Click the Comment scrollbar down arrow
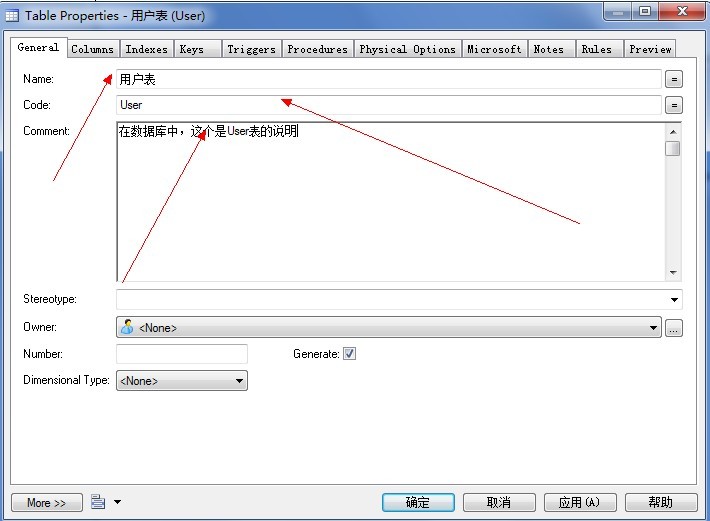The height and width of the screenshot is (521, 710). coord(673,272)
